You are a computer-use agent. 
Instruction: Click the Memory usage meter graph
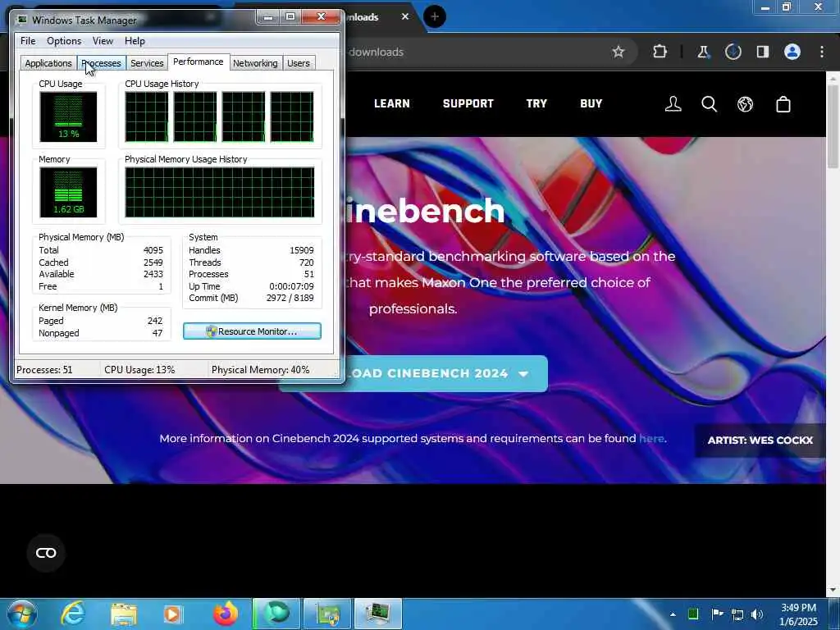tap(68, 192)
